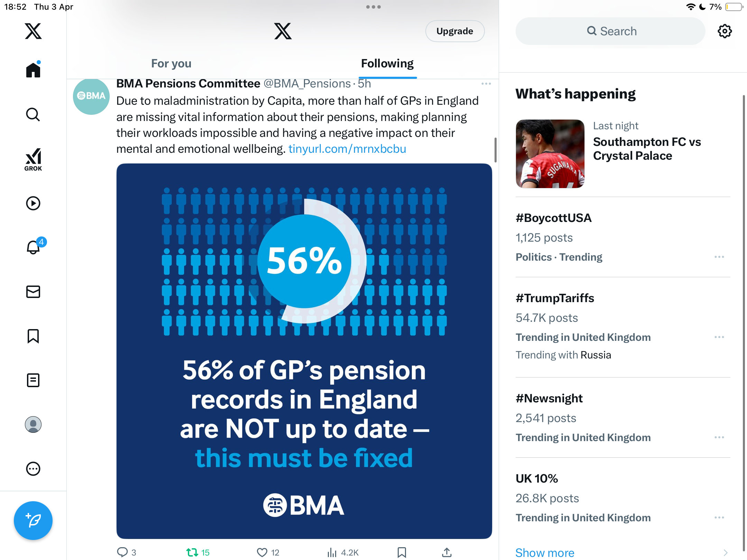The width and height of the screenshot is (747, 560).
Task: Open more options for #TrumpTariffs trend
Action: click(719, 337)
